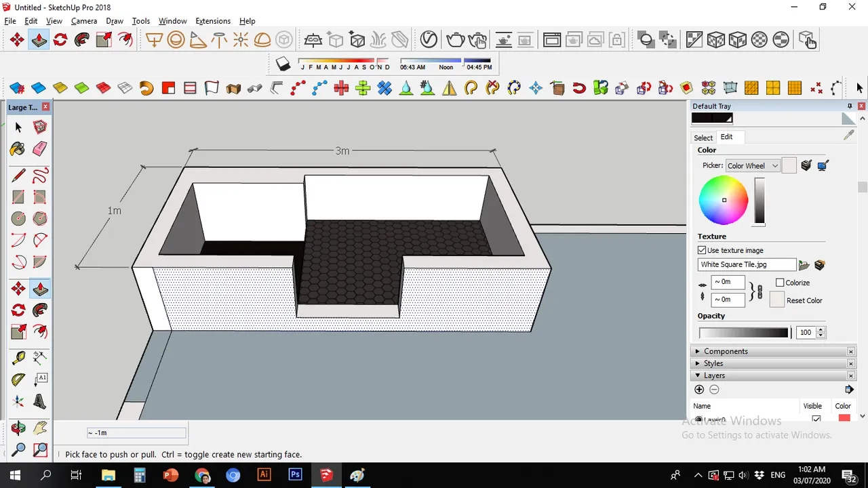Select the arrow Select tool in Large Tool Set
The height and width of the screenshot is (488, 868).
tap(18, 127)
